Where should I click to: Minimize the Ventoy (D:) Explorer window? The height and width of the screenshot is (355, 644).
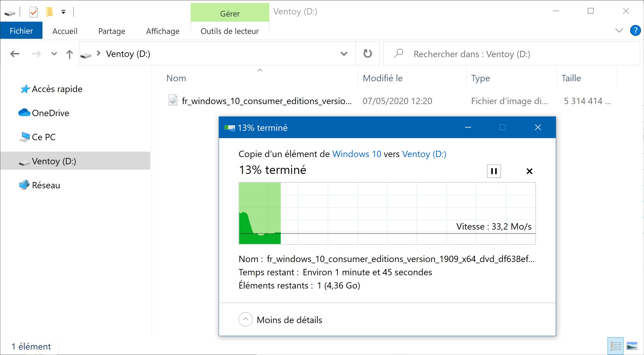click(556, 11)
